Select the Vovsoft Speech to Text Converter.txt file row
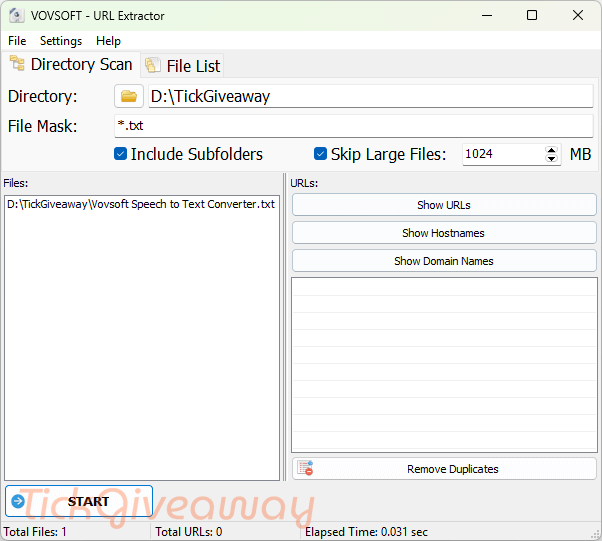 (141, 204)
